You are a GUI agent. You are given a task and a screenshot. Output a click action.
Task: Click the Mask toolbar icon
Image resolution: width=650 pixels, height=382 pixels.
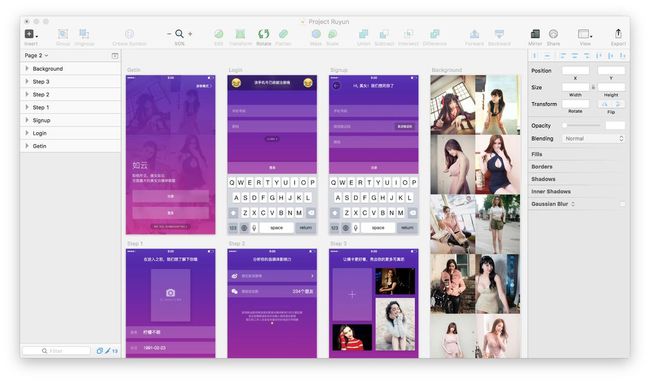(316, 34)
